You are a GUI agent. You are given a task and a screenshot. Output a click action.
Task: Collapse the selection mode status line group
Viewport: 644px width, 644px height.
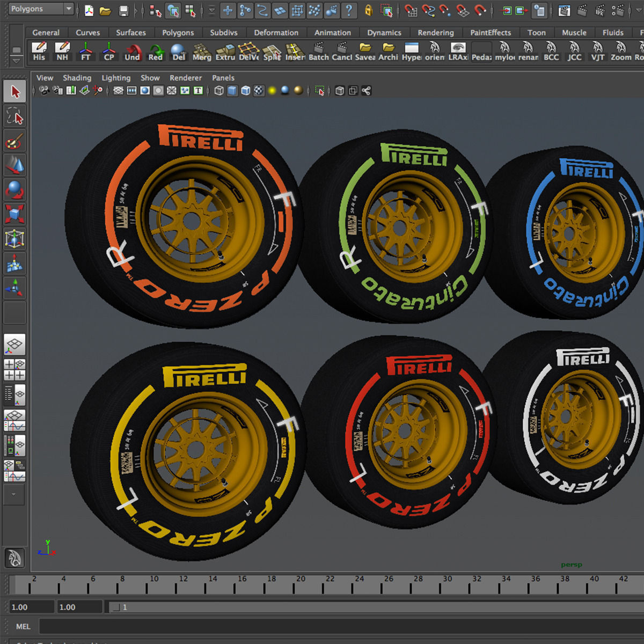143,10
